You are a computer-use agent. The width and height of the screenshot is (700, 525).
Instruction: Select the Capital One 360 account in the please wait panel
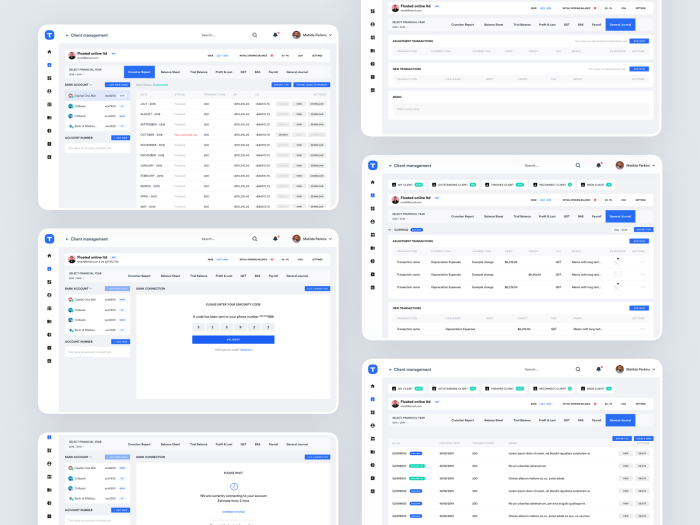pyautogui.click(x=97, y=468)
